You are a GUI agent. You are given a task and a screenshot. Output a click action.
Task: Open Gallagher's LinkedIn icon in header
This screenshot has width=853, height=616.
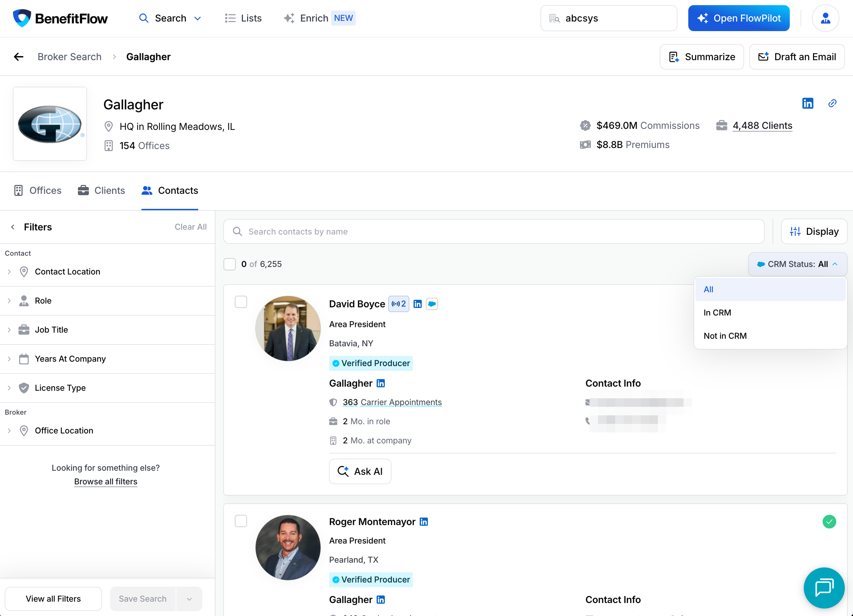(808, 103)
